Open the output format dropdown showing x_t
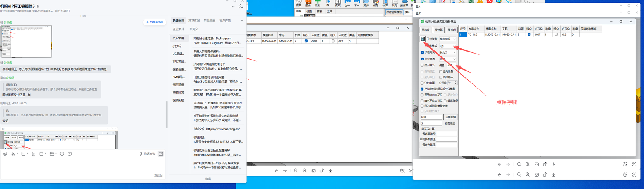Viewport: 644px width, 189px height. point(448,46)
